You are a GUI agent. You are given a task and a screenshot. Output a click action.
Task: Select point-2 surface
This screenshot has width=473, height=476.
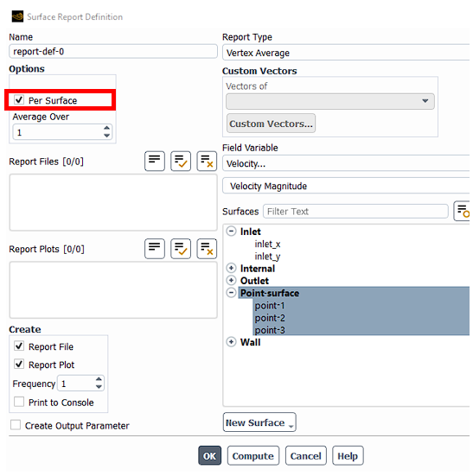(x=270, y=318)
